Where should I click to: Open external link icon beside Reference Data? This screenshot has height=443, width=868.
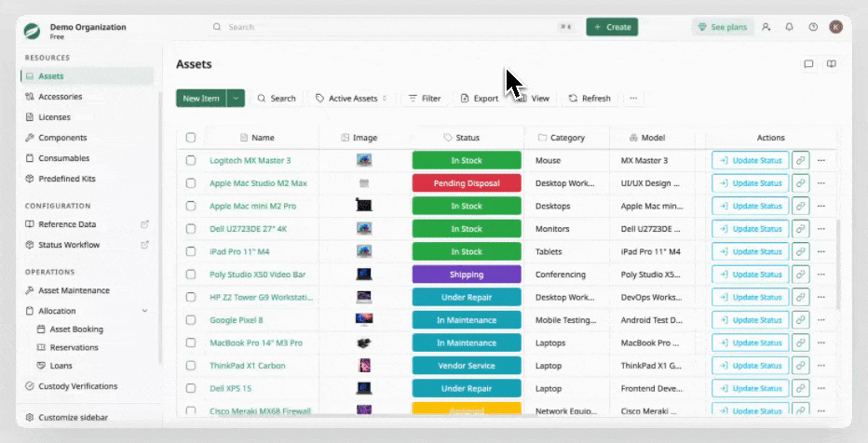coord(144,224)
